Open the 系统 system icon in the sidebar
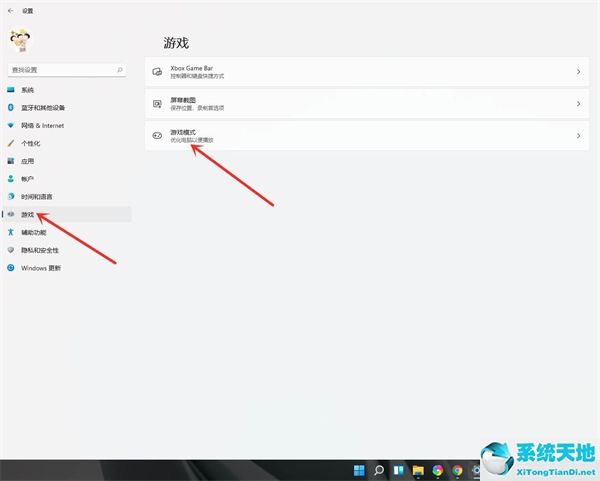This screenshot has height=481, width=600. tap(11, 90)
